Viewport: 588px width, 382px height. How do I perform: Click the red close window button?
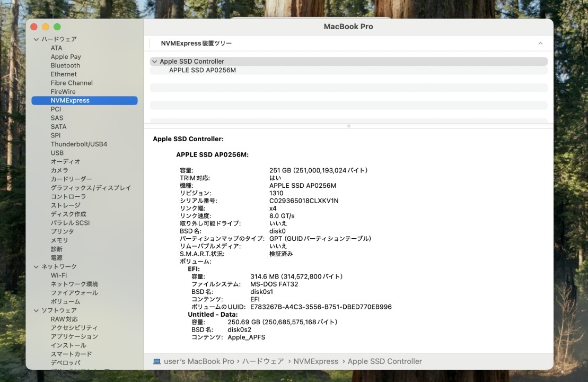(x=34, y=27)
